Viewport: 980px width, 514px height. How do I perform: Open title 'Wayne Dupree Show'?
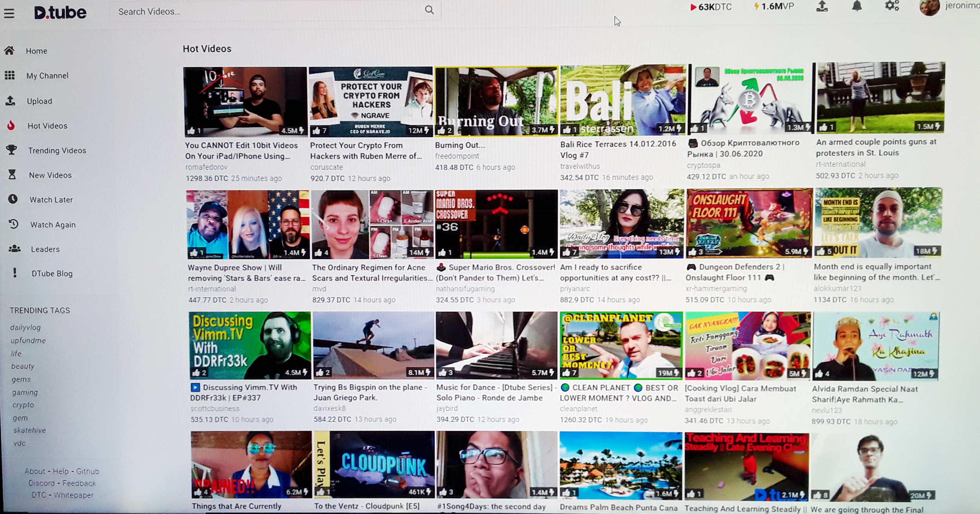coord(247,273)
